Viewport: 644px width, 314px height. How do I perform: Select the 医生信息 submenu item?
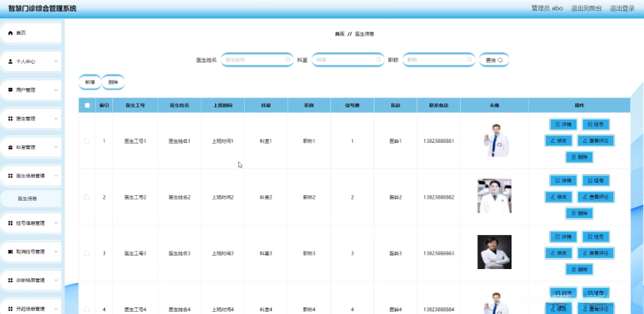[x=31, y=199]
